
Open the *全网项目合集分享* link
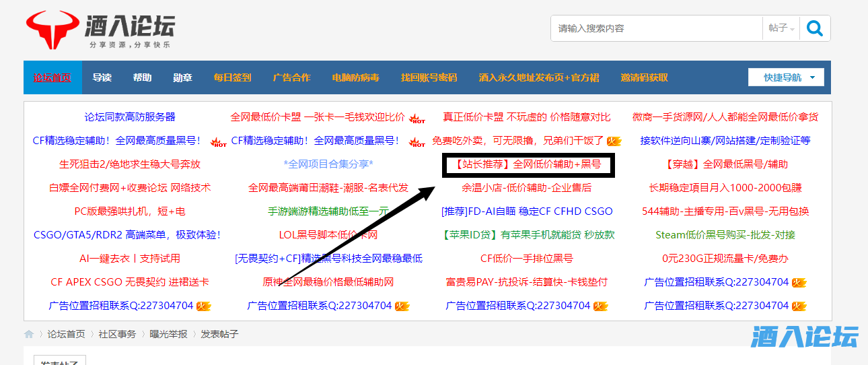click(x=328, y=164)
